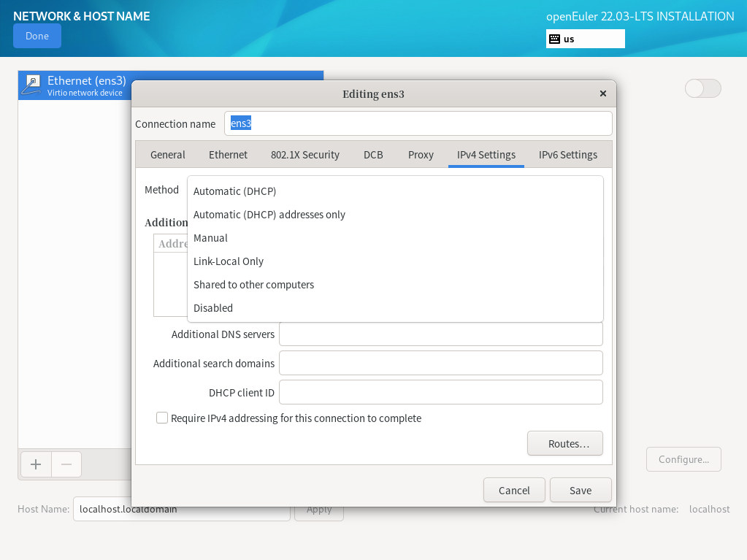Select Disabled in the Method list
The width and height of the screenshot is (747, 560).
[396, 307]
